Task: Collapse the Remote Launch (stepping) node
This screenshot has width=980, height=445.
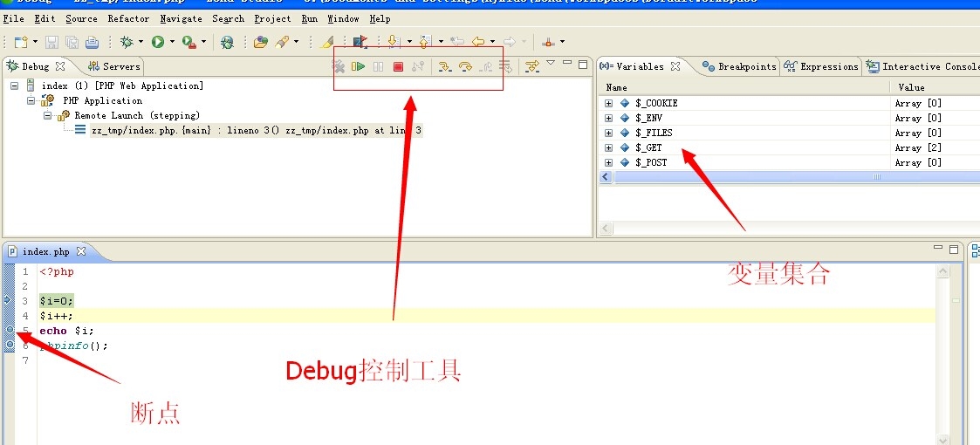Action: pyautogui.click(x=47, y=116)
